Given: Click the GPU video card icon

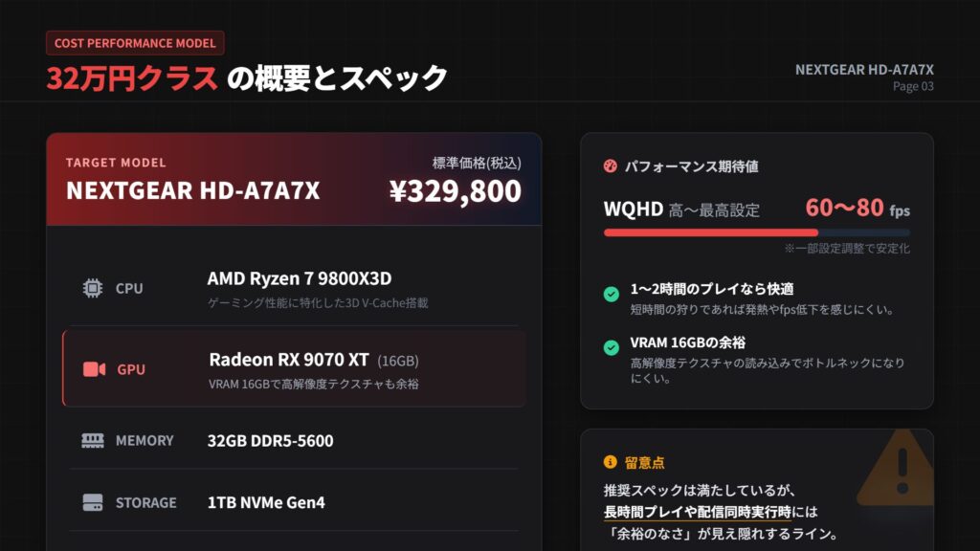Looking at the screenshot, I should pyautogui.click(x=94, y=369).
